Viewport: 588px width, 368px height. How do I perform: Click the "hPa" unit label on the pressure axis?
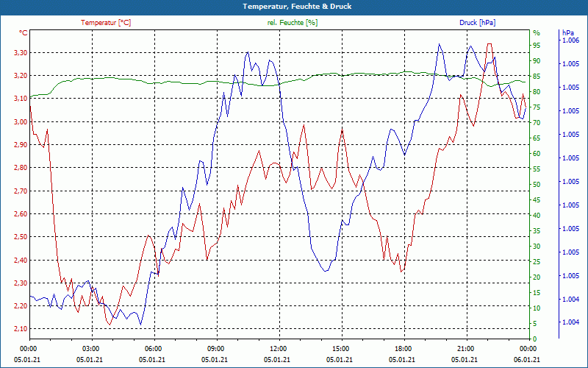[x=567, y=33]
